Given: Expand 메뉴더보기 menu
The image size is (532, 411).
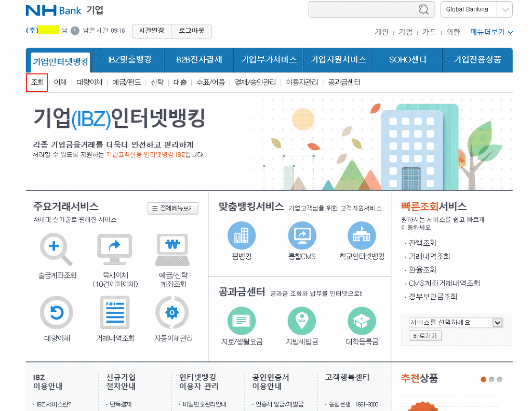Looking at the screenshot, I should [491, 32].
